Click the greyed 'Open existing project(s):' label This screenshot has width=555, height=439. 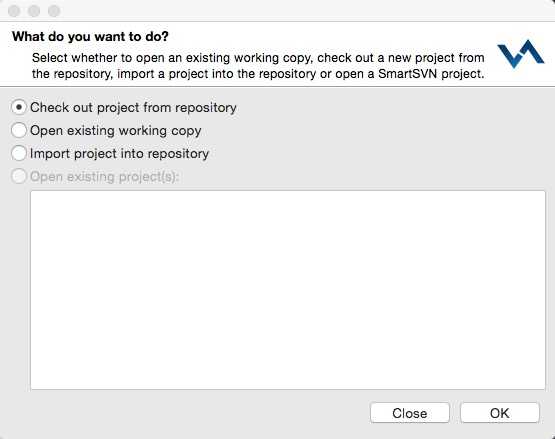(x=104, y=177)
